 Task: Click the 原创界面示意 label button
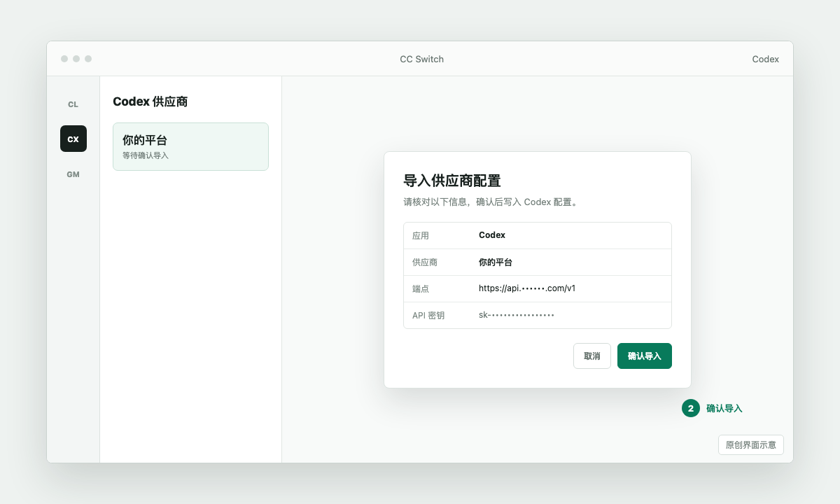pyautogui.click(x=751, y=444)
